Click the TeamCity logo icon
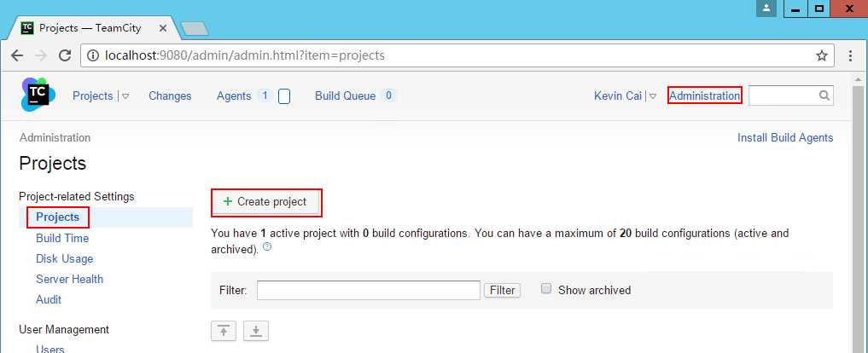 pyautogui.click(x=38, y=95)
